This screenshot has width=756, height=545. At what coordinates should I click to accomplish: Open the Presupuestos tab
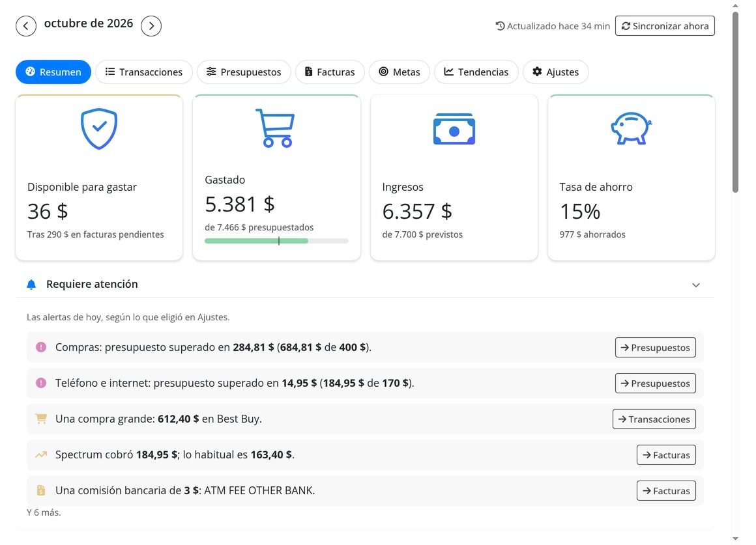[x=244, y=72]
